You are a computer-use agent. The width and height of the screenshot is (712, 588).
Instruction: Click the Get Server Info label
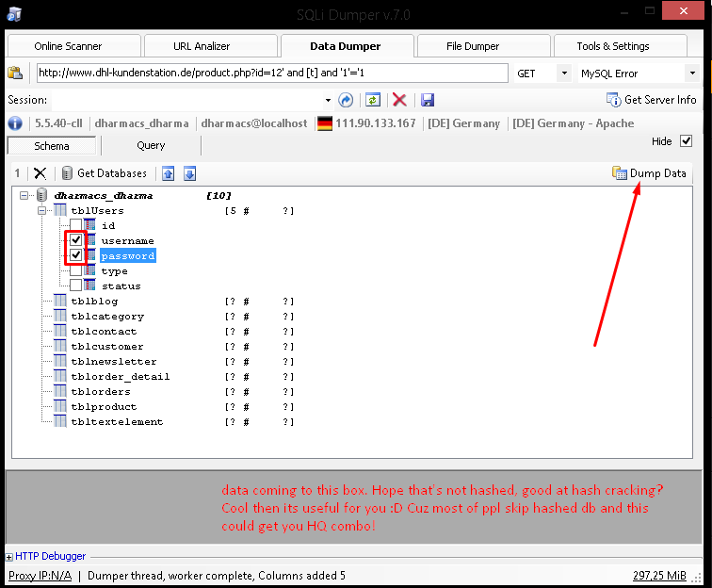660,100
